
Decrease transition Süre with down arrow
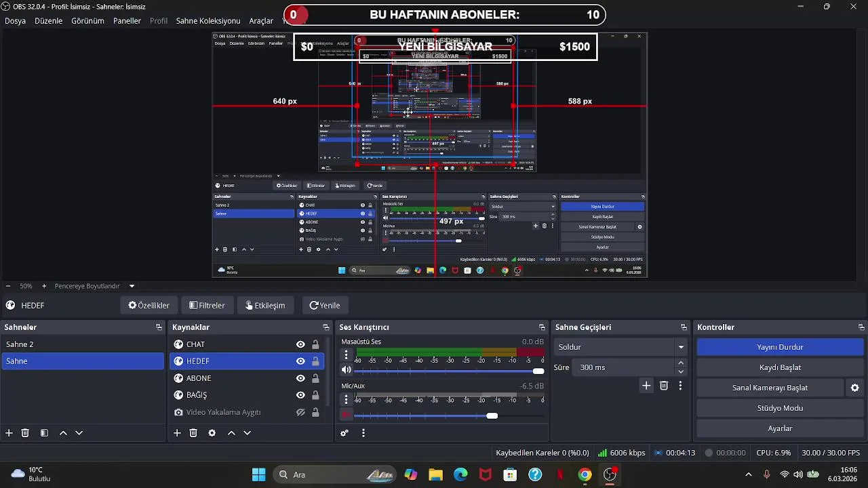coord(681,371)
